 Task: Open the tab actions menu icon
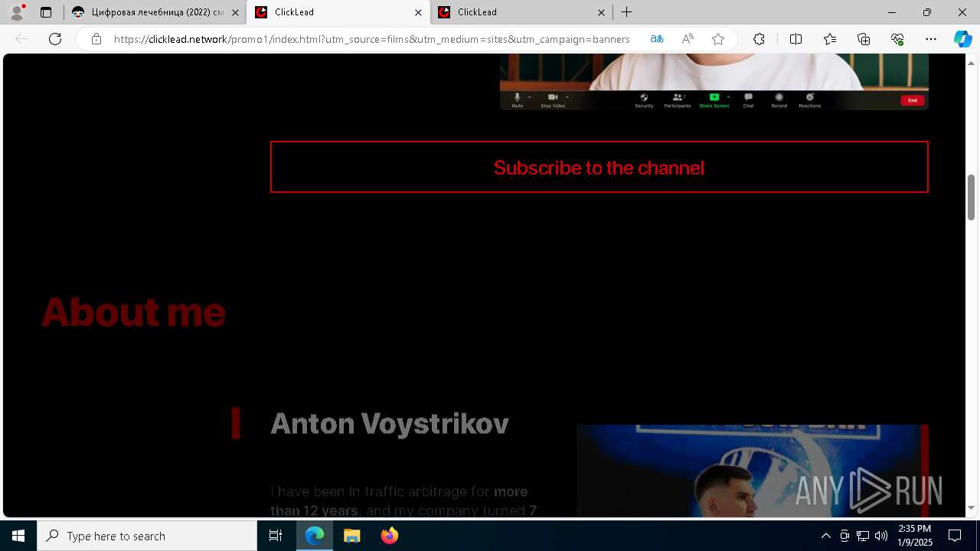46,12
